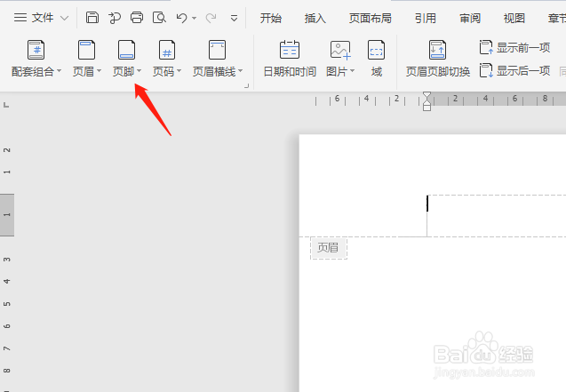Screen dimensions: 566x392
Task: Open the header footer group dialog launcher
Action: [x=246, y=86]
